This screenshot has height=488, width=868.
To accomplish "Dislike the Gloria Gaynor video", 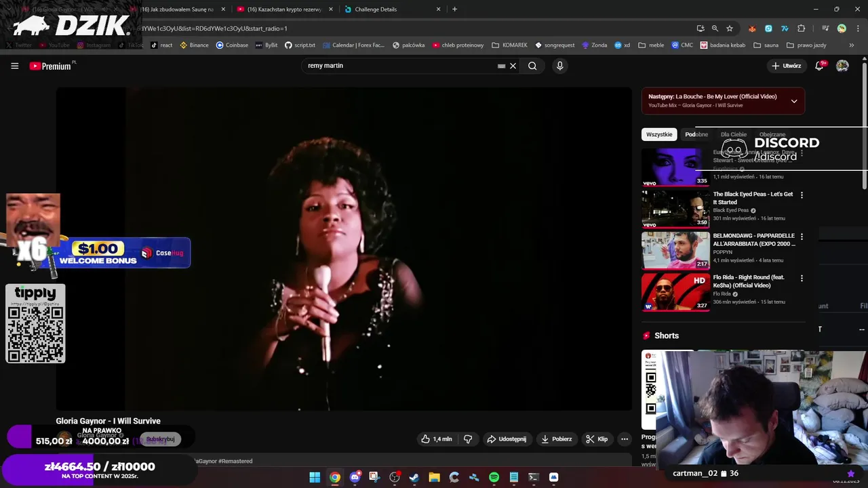I will 468,439.
